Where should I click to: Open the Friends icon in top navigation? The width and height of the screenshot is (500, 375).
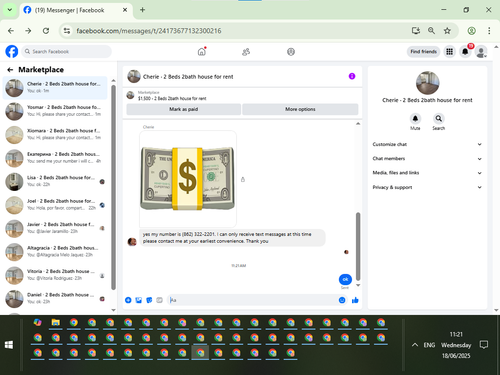[x=246, y=52]
